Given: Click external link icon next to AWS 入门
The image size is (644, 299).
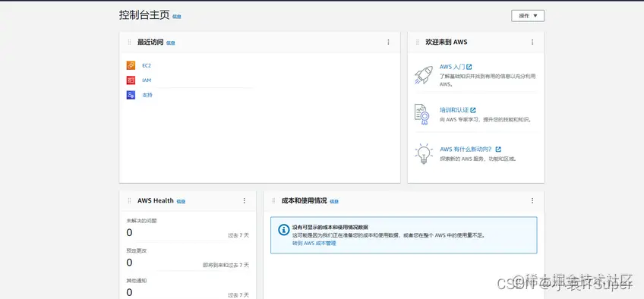Looking at the screenshot, I should [x=469, y=67].
